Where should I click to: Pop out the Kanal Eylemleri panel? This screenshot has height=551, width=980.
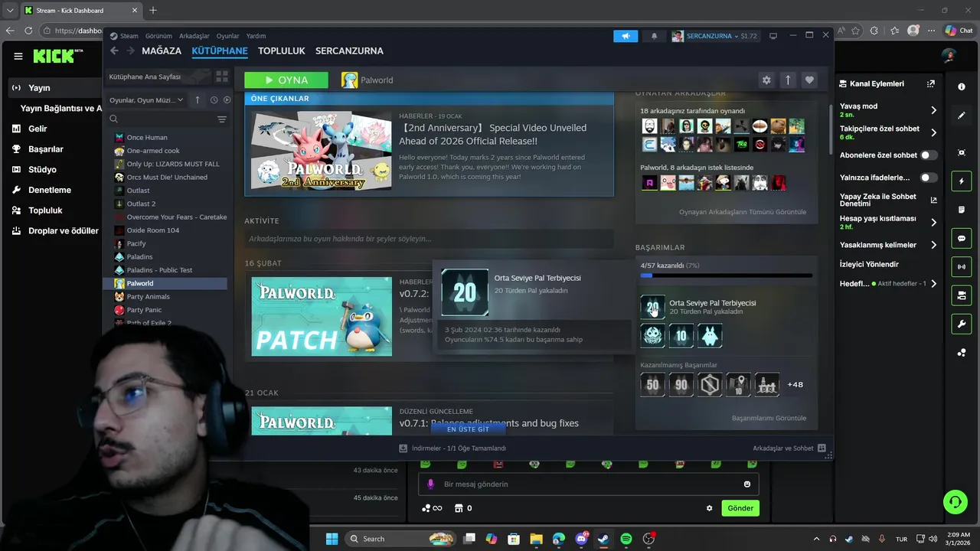(931, 83)
